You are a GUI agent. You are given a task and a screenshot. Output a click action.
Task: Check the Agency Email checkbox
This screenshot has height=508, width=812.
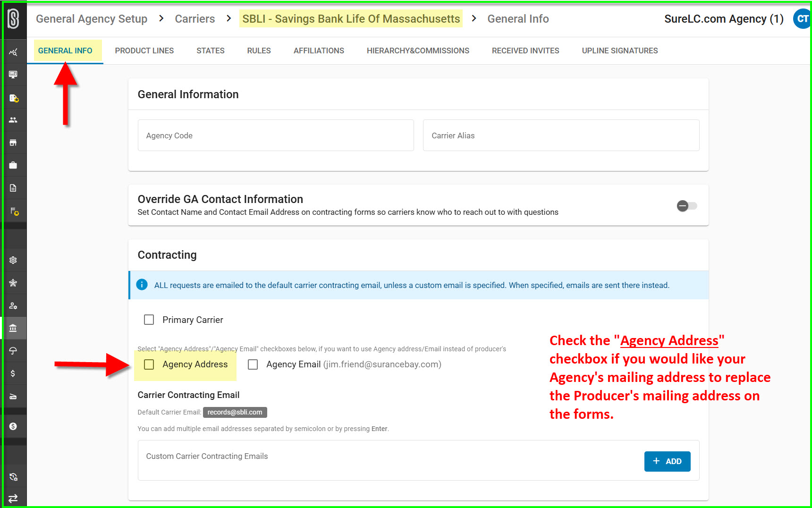click(x=253, y=364)
